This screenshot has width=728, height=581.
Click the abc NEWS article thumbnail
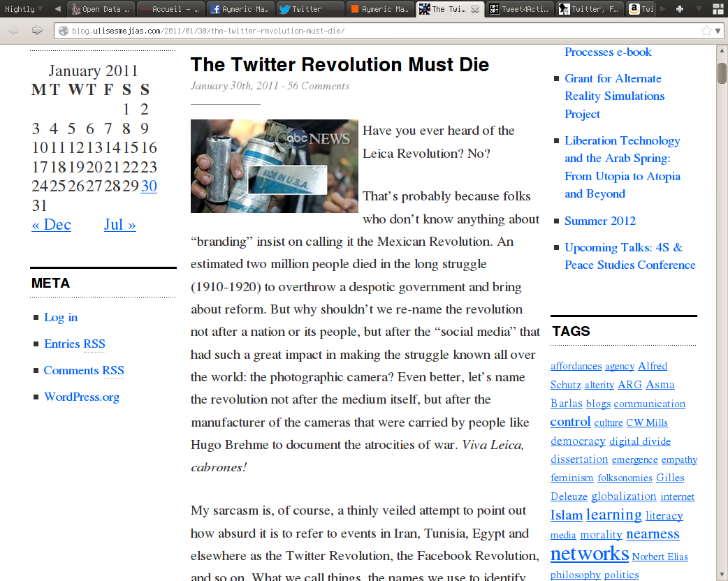pyautogui.click(x=274, y=166)
